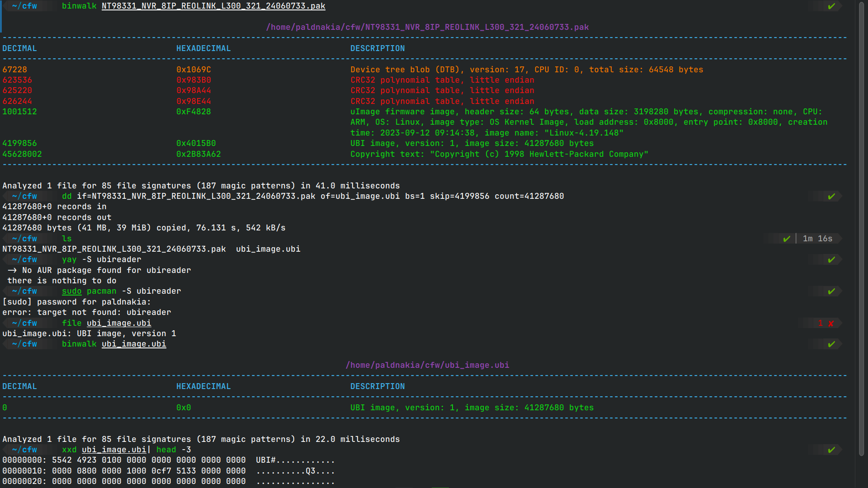The height and width of the screenshot is (488, 868).
Task: Click the purple ubi_image.ubi full path heading
Action: click(427, 365)
